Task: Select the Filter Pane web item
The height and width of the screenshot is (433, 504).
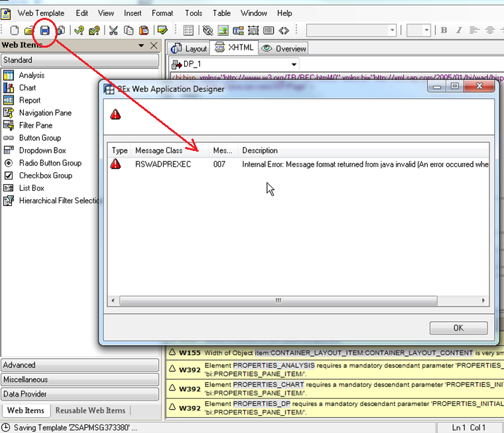Action: 28,125
